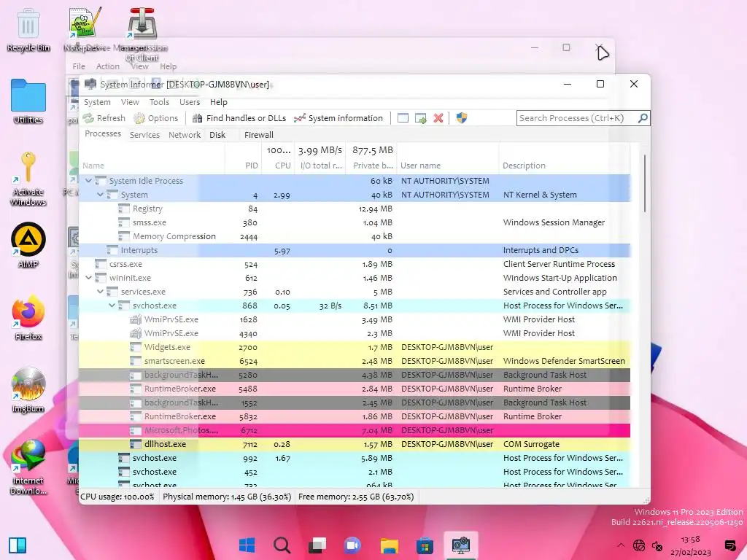Sort by the CPU column header
The height and width of the screenshot is (560, 747).
[278, 166]
